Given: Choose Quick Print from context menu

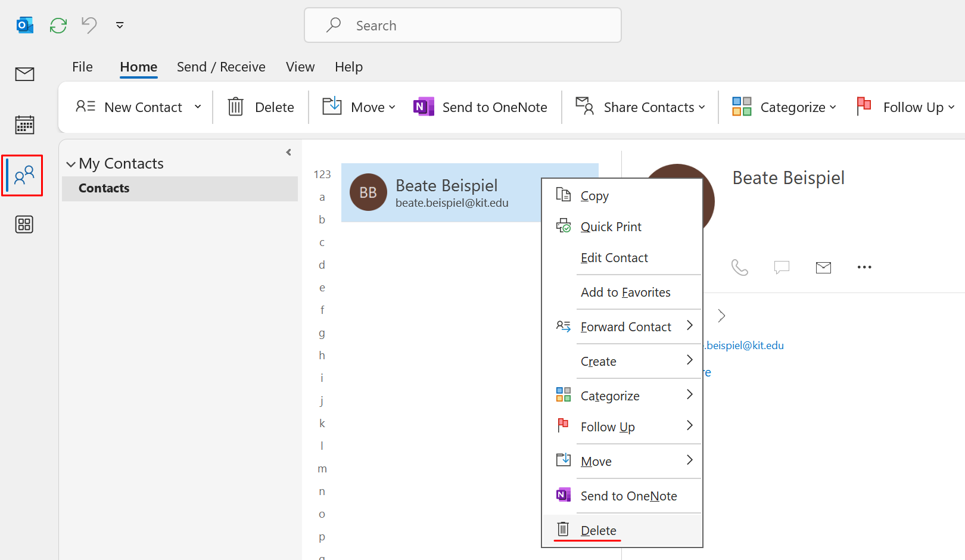Looking at the screenshot, I should click(x=622, y=227).
